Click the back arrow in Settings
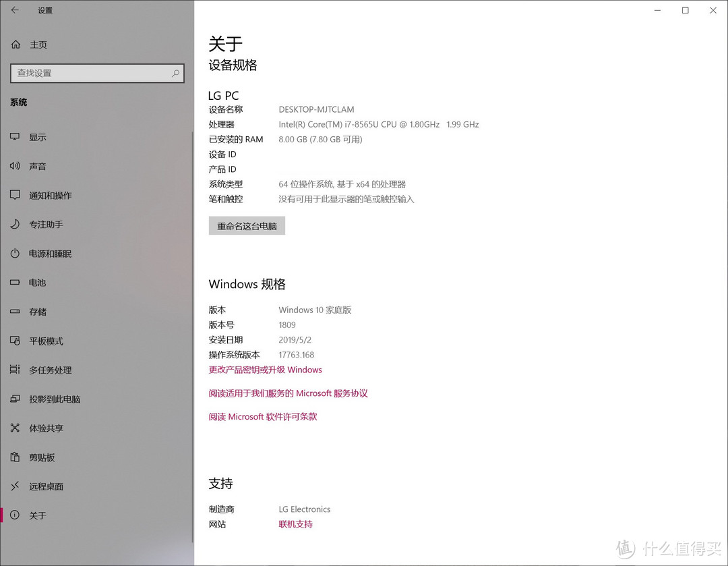Viewport: 728px width, 566px height. click(x=15, y=9)
